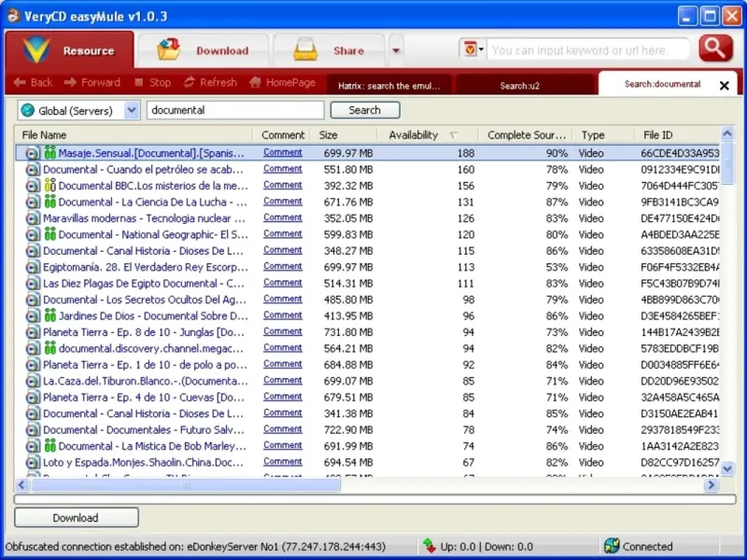The width and height of the screenshot is (747, 560).
Task: Refresh the current page
Action: (x=210, y=82)
